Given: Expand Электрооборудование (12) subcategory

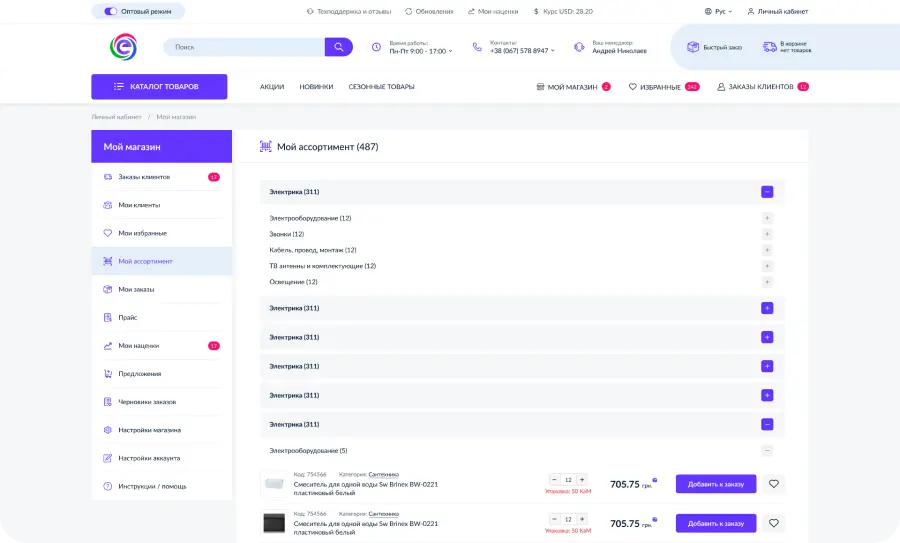Looking at the screenshot, I should point(767,218).
